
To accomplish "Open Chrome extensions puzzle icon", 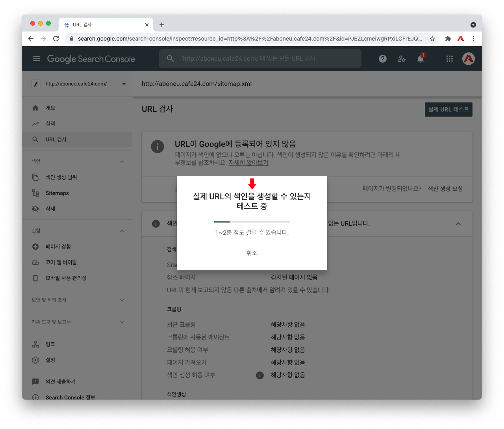I will pos(448,39).
